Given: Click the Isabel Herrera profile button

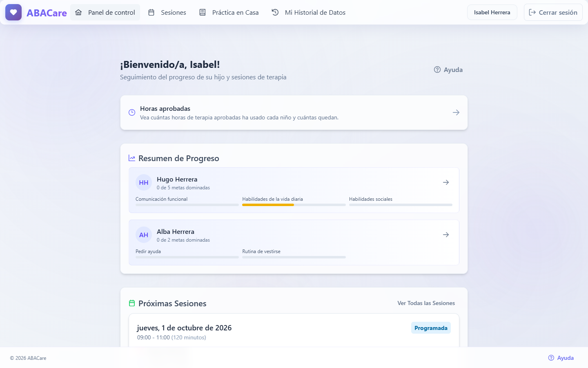Looking at the screenshot, I should (492, 12).
